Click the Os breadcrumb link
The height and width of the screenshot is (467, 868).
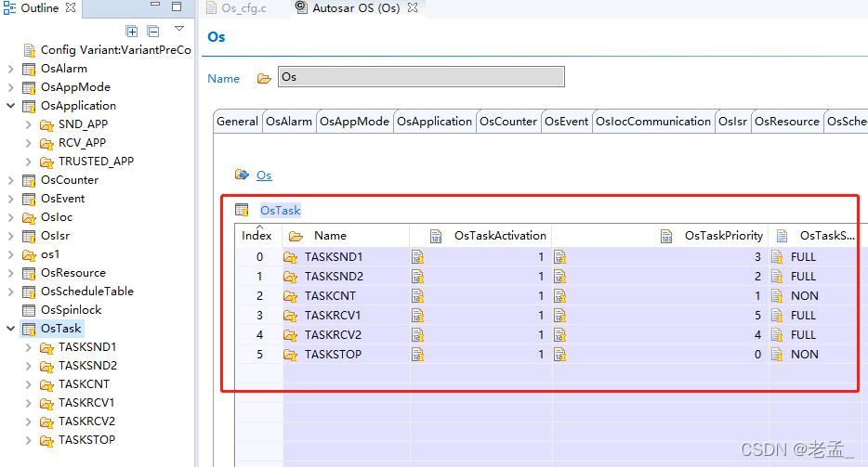pos(264,175)
